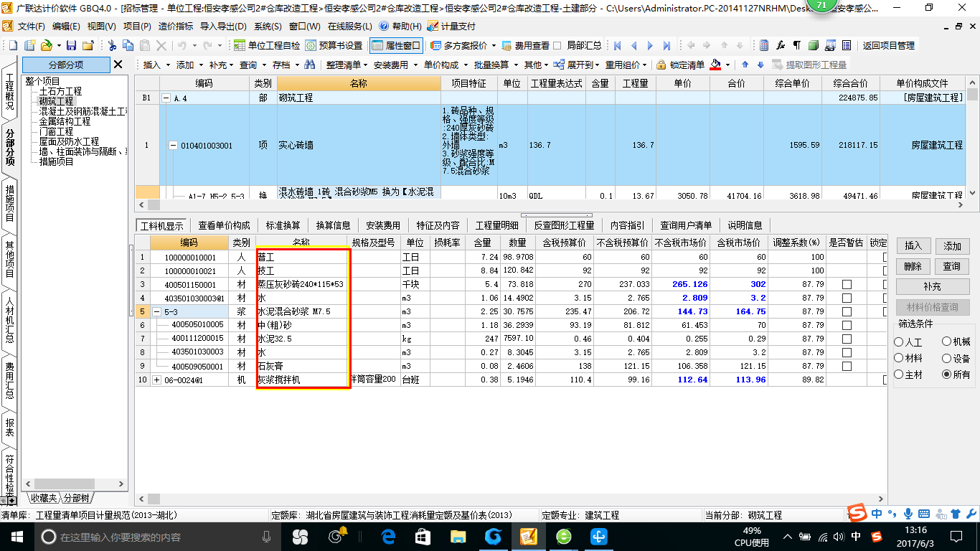Click 返回项目管理 button
980x551 pixels.
[x=888, y=45]
